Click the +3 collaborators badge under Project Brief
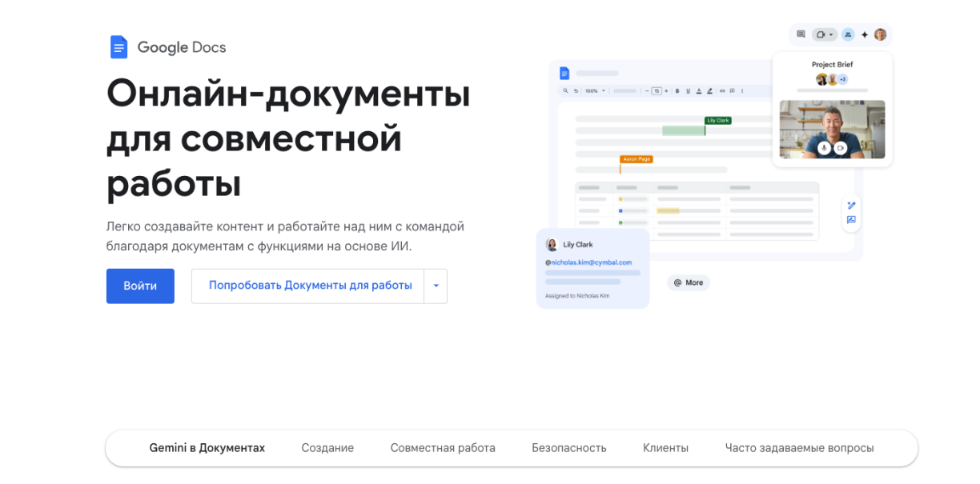 click(842, 79)
